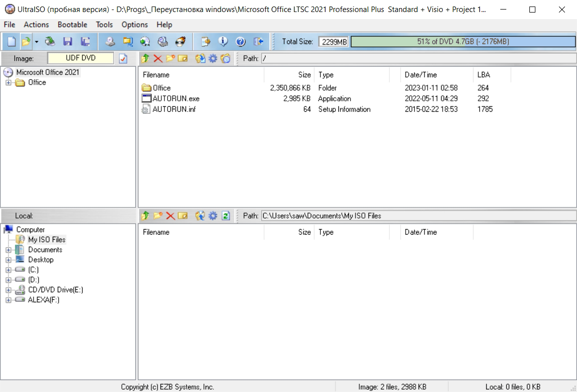
Task: Open the File menu
Action: point(10,25)
